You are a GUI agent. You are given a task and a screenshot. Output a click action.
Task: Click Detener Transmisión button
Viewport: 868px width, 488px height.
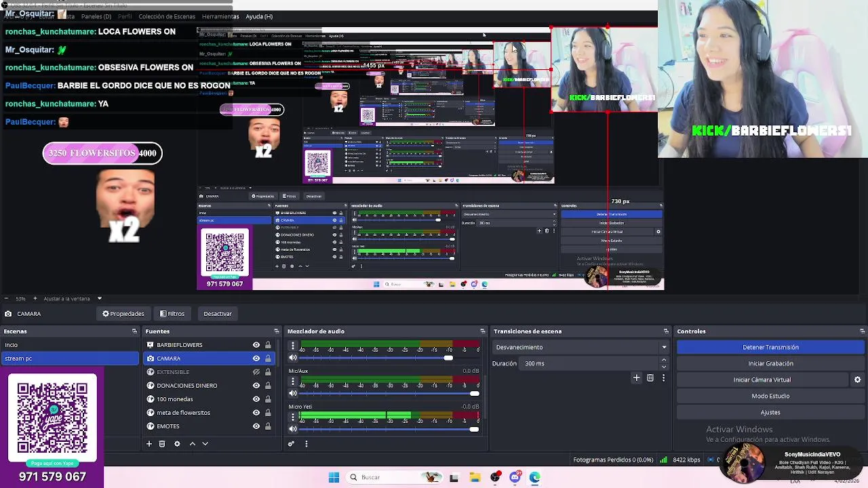click(x=770, y=347)
